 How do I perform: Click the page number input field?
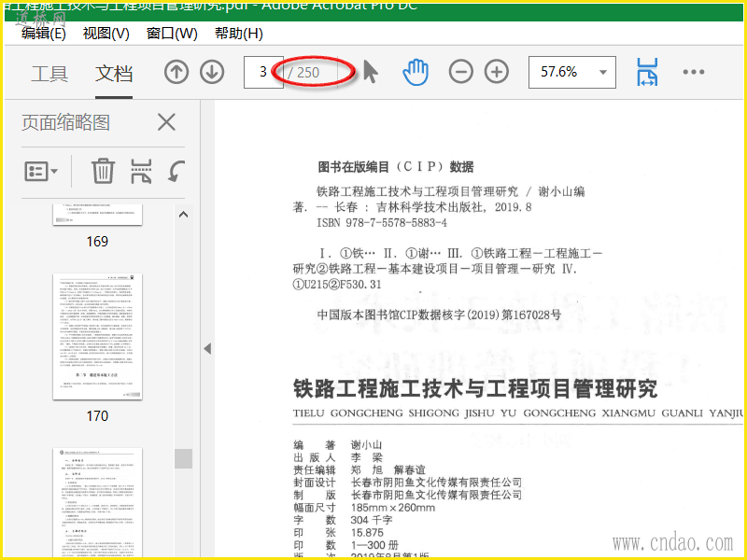[263, 73]
